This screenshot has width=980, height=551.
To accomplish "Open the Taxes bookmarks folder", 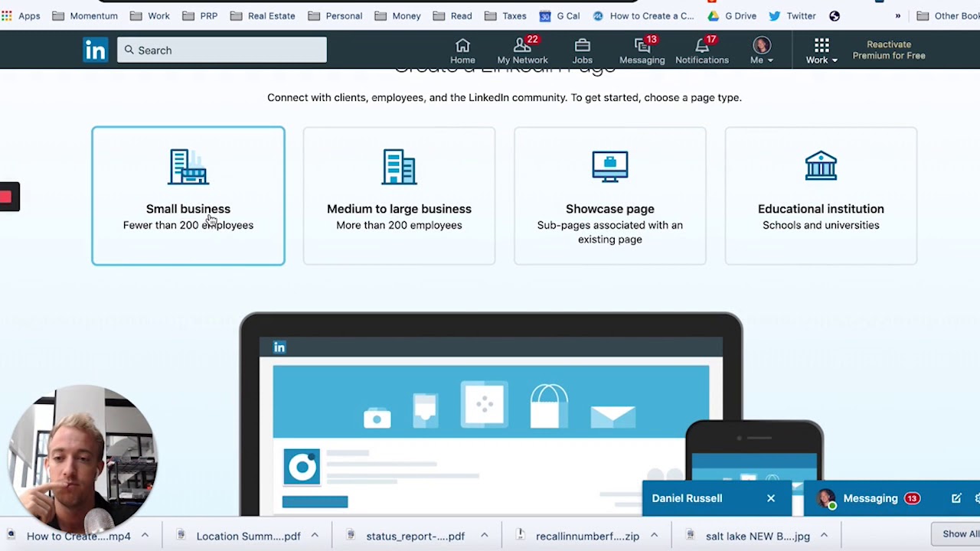I will point(505,15).
